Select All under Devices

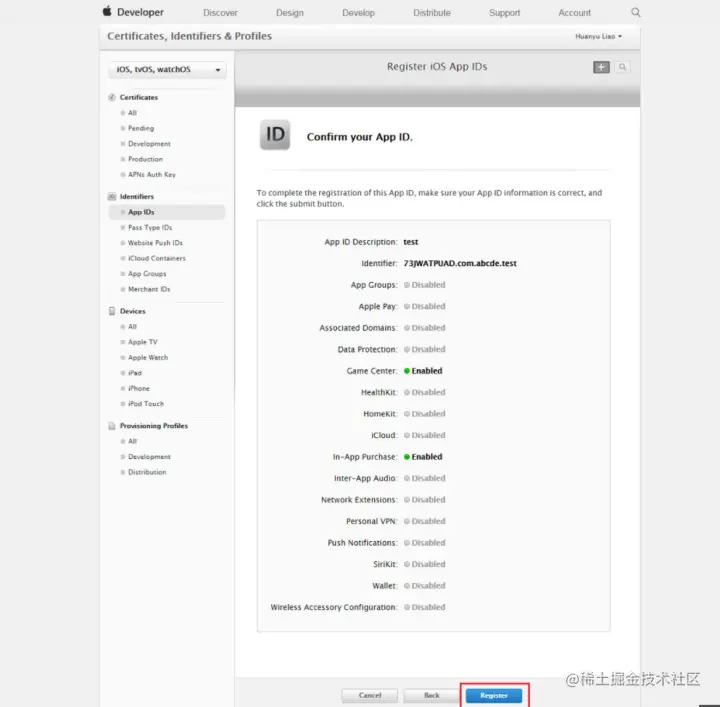(x=132, y=327)
